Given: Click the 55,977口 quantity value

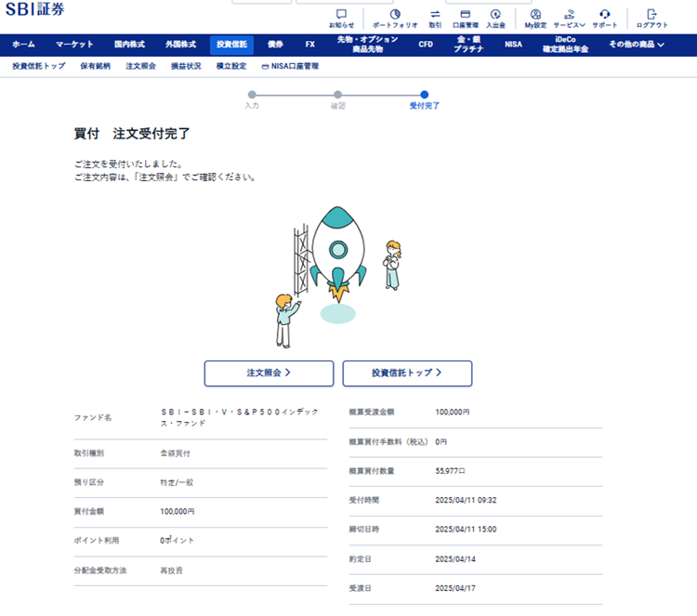Looking at the screenshot, I should point(451,471).
